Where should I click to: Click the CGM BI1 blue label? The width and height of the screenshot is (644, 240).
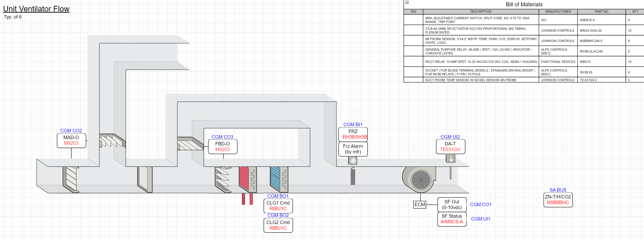tap(353, 124)
